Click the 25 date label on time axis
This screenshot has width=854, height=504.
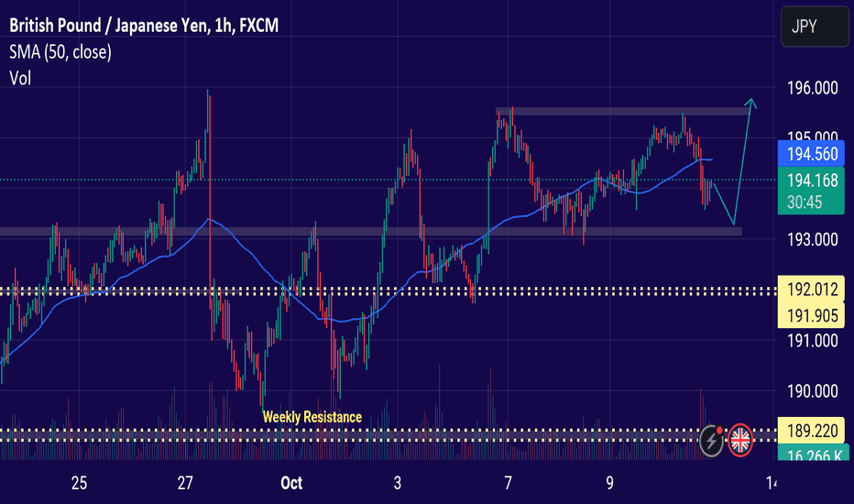(79, 483)
